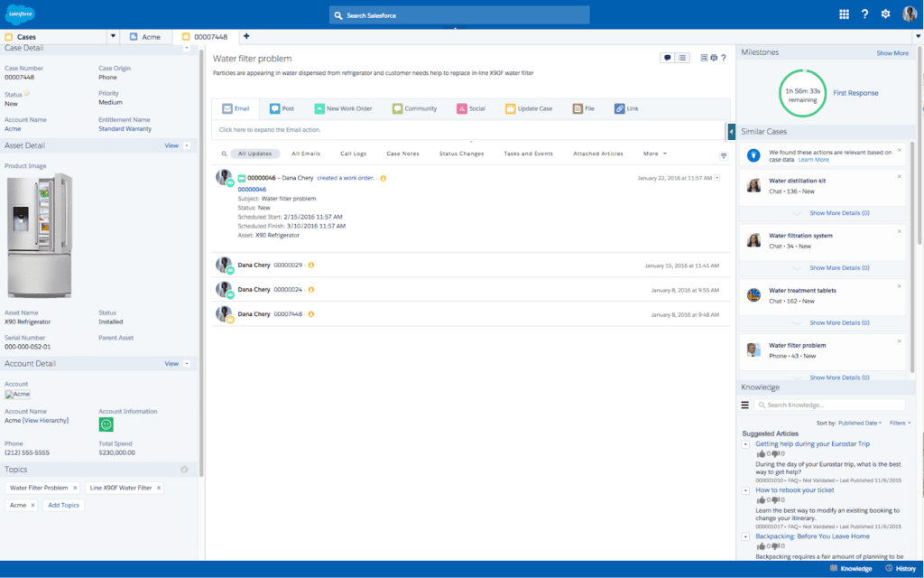Click the Add Topics button
924x578 pixels.
[x=63, y=505]
